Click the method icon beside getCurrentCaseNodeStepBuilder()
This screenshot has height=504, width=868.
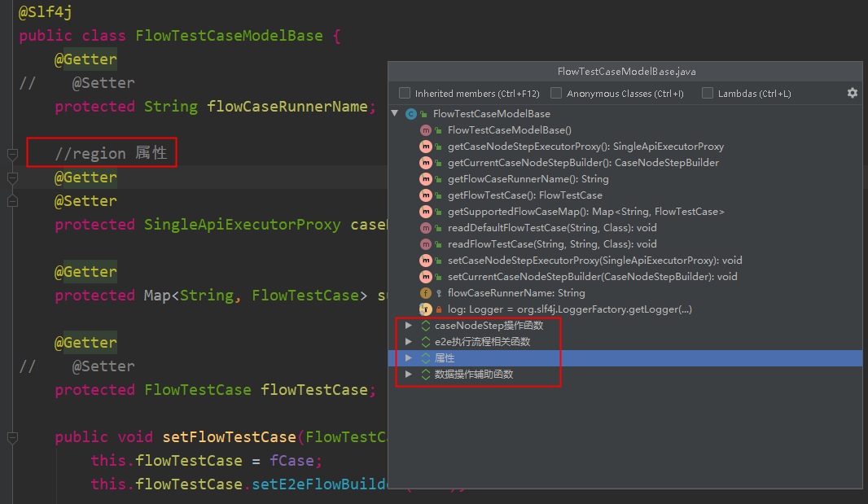tap(425, 162)
